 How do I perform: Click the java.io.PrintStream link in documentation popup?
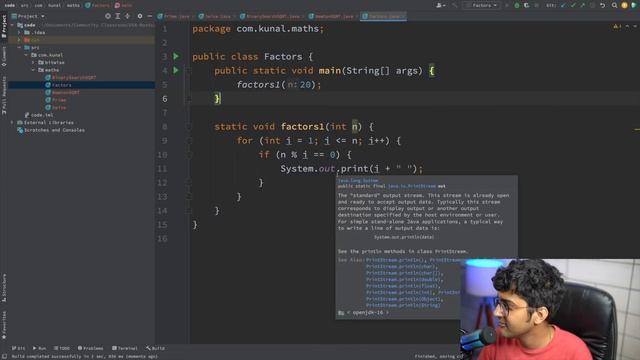pyautogui.click(x=411, y=186)
